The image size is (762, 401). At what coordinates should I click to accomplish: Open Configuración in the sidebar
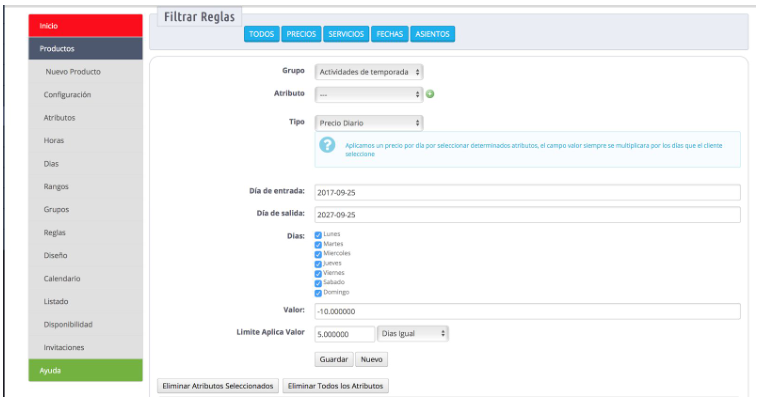[86, 94]
